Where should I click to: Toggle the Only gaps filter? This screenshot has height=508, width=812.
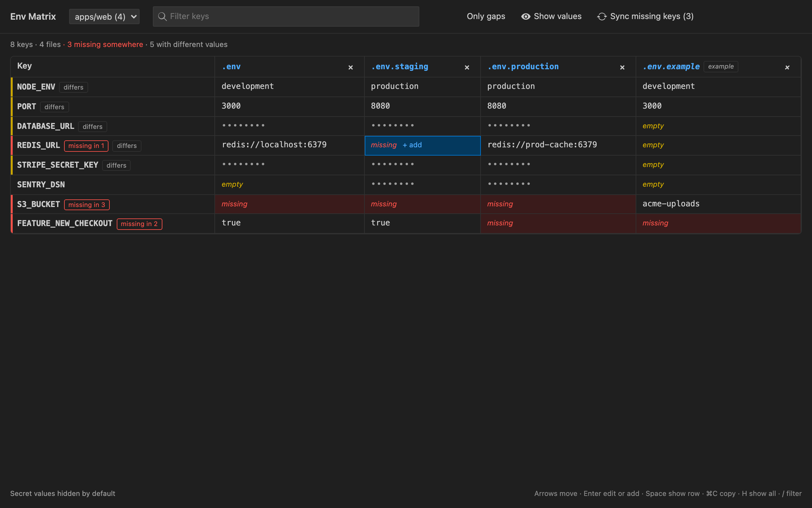click(x=486, y=17)
